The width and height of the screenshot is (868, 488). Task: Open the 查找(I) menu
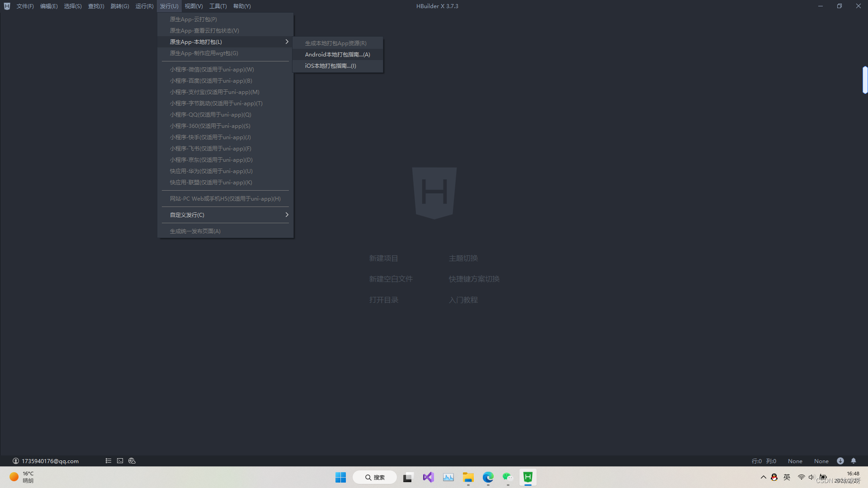coord(96,6)
